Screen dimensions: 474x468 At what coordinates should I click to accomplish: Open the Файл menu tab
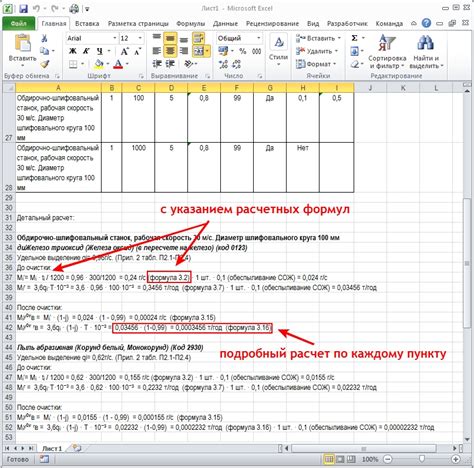(x=19, y=24)
